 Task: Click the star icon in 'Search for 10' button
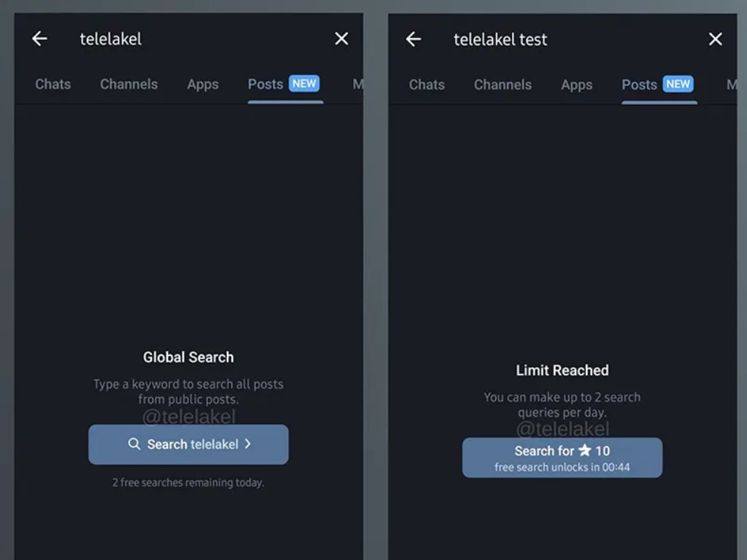pyautogui.click(x=584, y=450)
